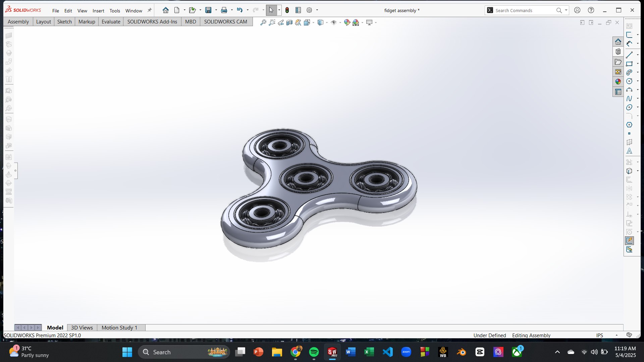Open File Properties list icon
644x362 pixels.
298,10
